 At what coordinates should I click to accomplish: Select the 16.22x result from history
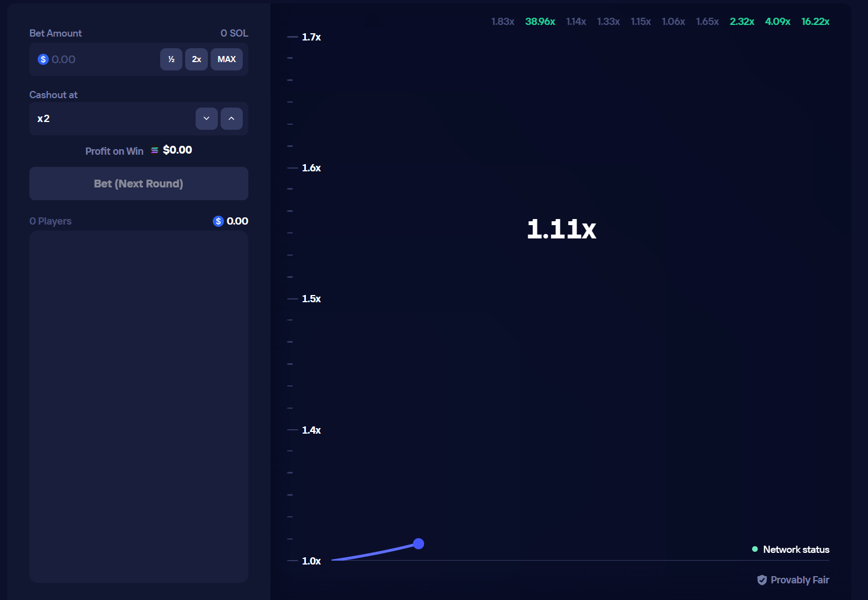click(x=815, y=21)
